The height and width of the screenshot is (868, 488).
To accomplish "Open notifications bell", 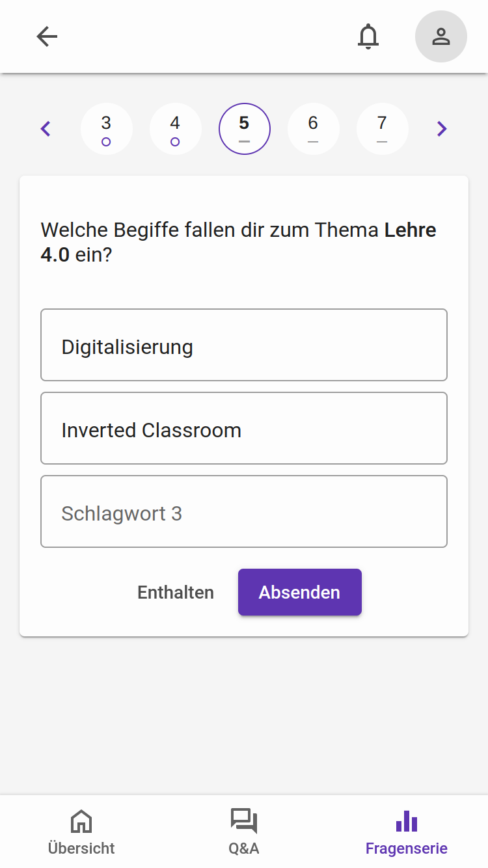I will point(368,36).
